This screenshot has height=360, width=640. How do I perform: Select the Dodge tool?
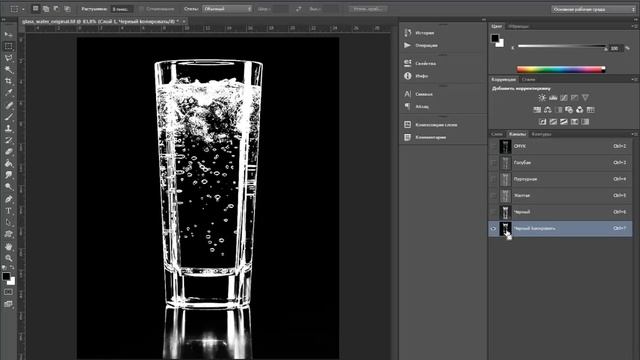point(8,187)
